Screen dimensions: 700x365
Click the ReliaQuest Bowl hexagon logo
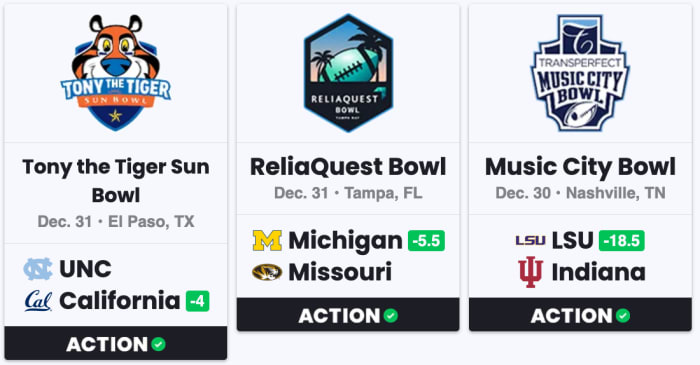(348, 73)
